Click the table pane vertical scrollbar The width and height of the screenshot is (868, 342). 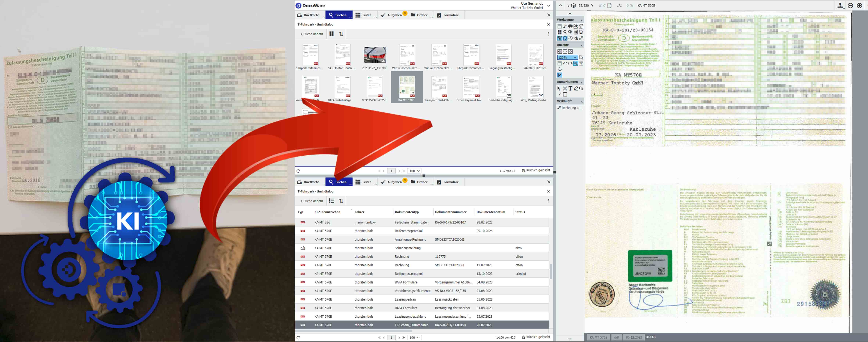pos(551,272)
